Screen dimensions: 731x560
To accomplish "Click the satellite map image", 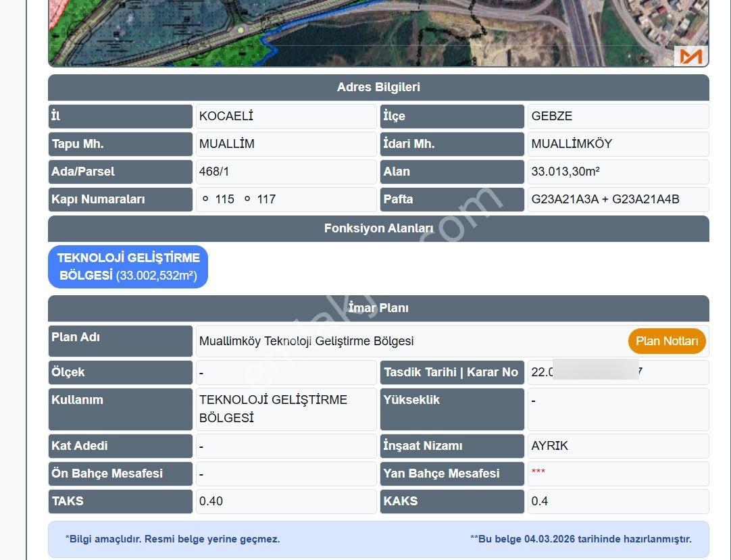I will tap(378, 33).
